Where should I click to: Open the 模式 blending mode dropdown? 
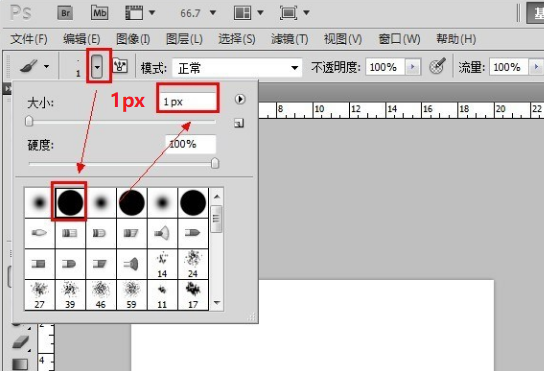pyautogui.click(x=237, y=68)
